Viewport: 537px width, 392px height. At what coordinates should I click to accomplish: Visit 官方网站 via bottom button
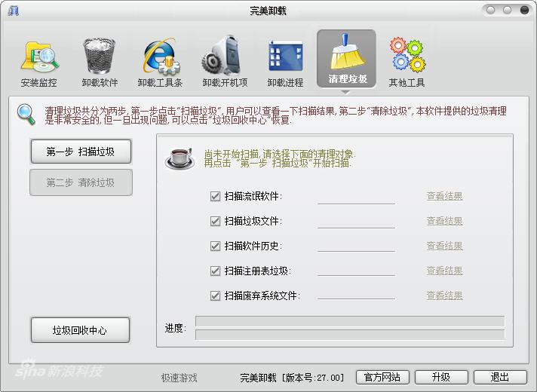[382, 377]
